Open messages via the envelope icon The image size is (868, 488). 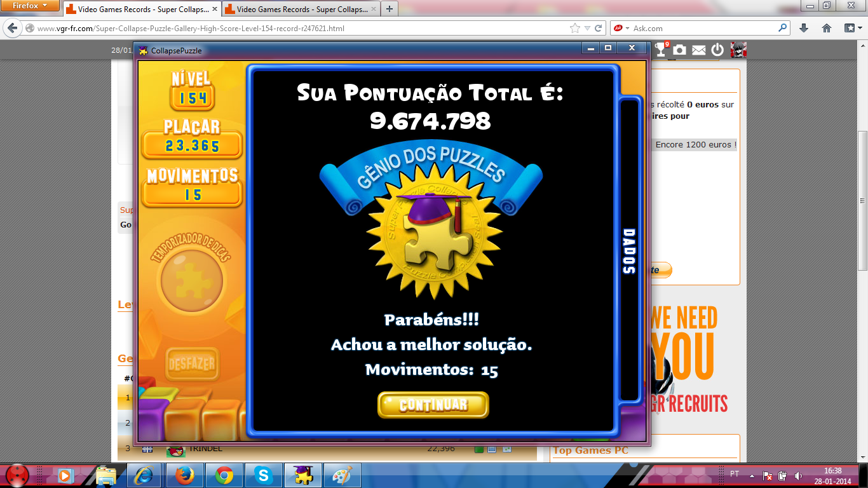tap(699, 50)
